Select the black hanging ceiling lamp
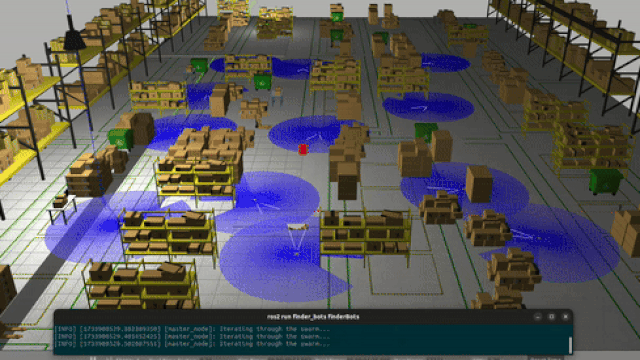The height and width of the screenshot is (360, 640). point(74,35)
